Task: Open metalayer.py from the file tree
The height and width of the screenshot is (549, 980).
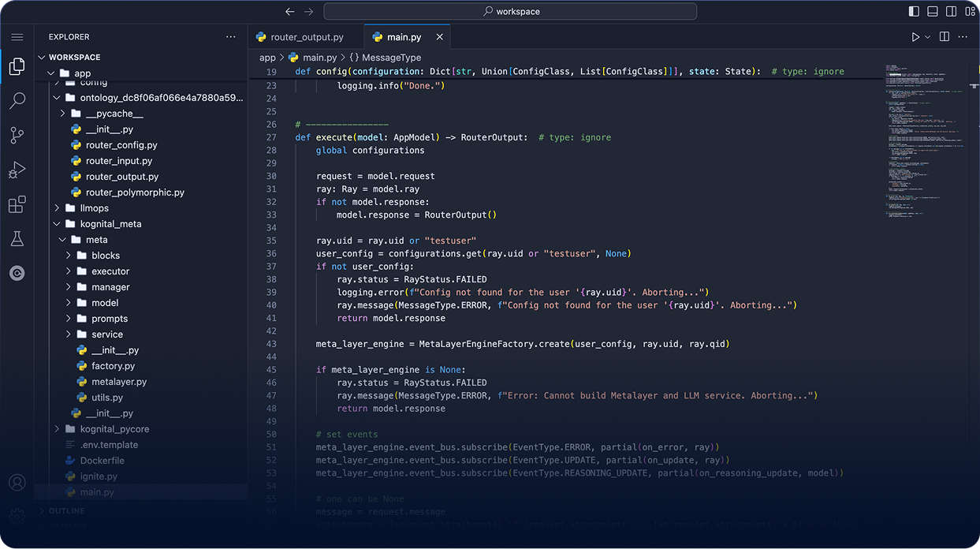Action: click(x=119, y=382)
